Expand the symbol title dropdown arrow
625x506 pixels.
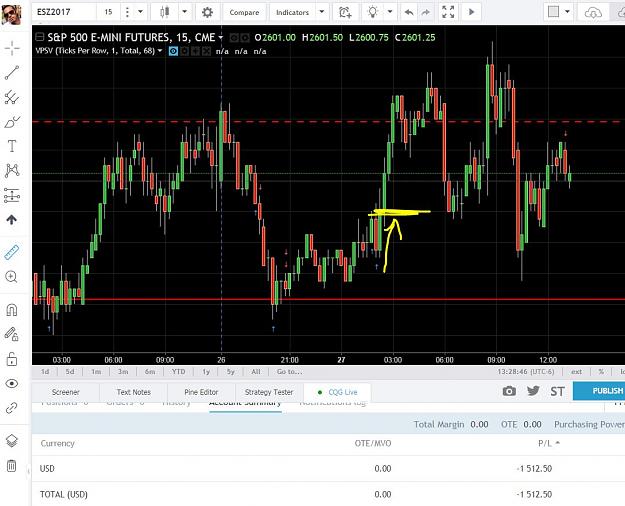[x=220, y=38]
